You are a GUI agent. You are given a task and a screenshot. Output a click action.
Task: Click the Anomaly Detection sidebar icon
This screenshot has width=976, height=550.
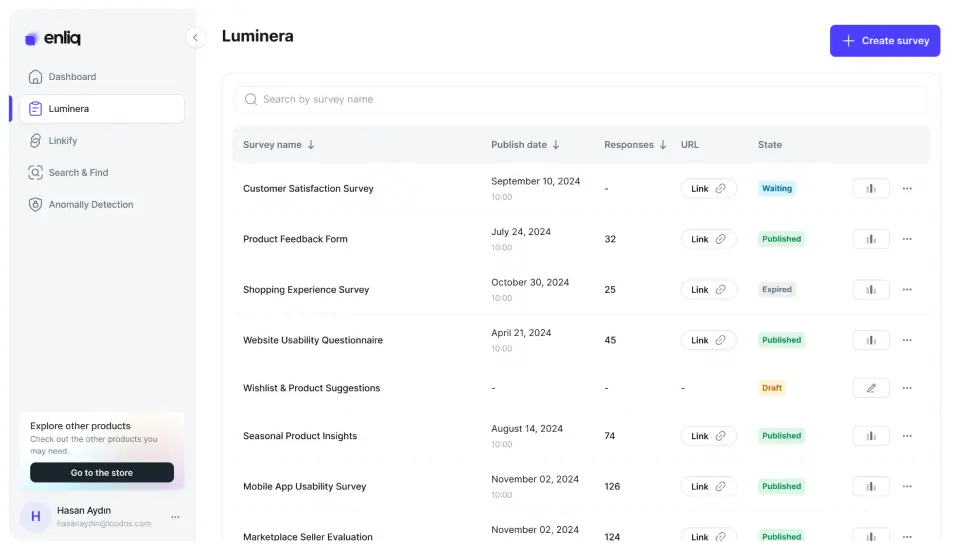tap(36, 205)
